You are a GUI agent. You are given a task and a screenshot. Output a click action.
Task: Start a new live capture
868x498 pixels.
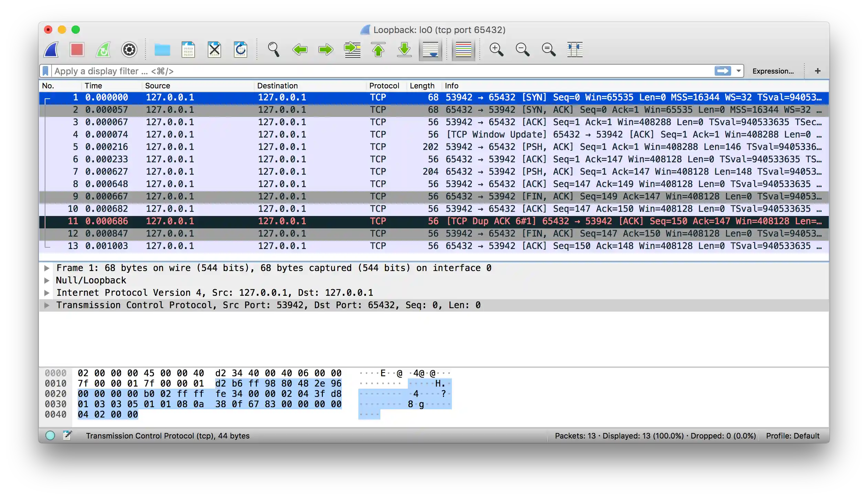pyautogui.click(x=51, y=50)
